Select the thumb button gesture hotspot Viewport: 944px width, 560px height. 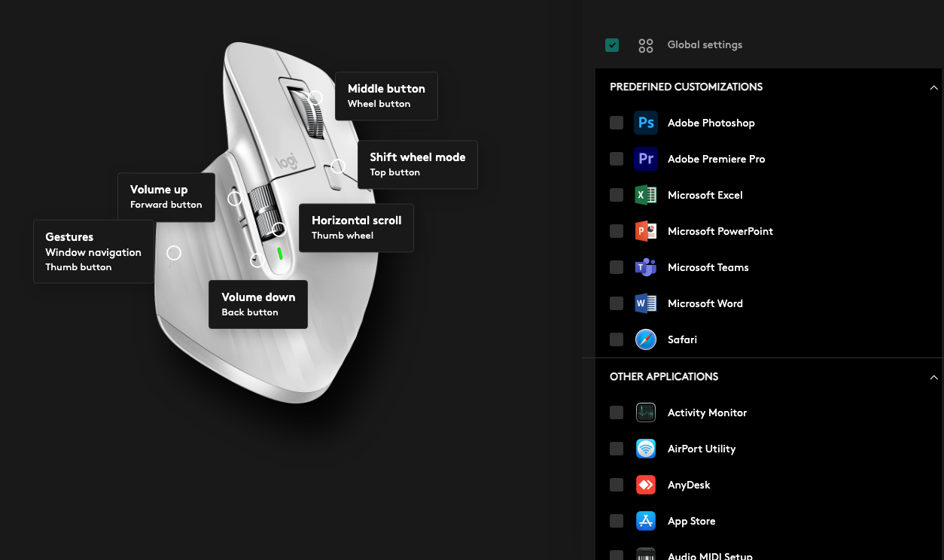(174, 253)
